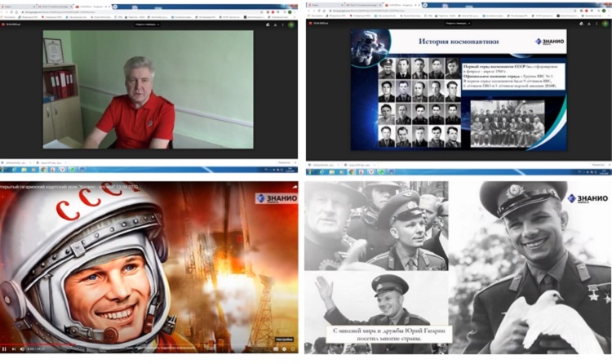Click the address bar in the left Chrome window

(x=122, y=10)
